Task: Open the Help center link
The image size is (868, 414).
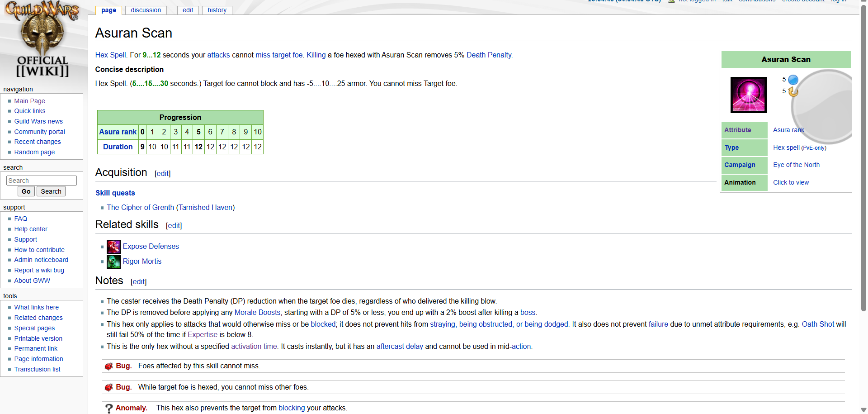Action: pyautogui.click(x=31, y=229)
